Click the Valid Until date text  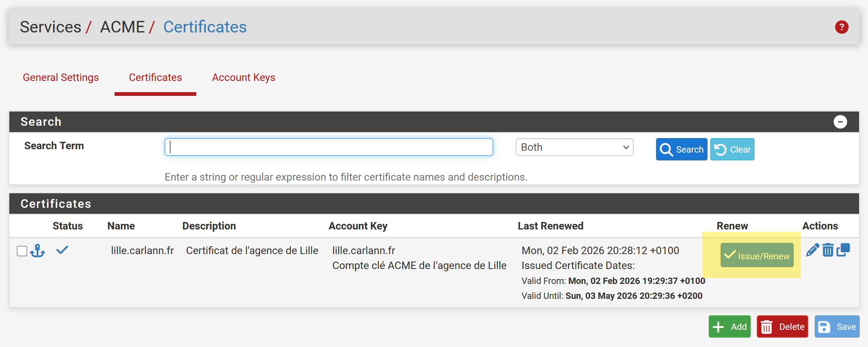pos(612,296)
